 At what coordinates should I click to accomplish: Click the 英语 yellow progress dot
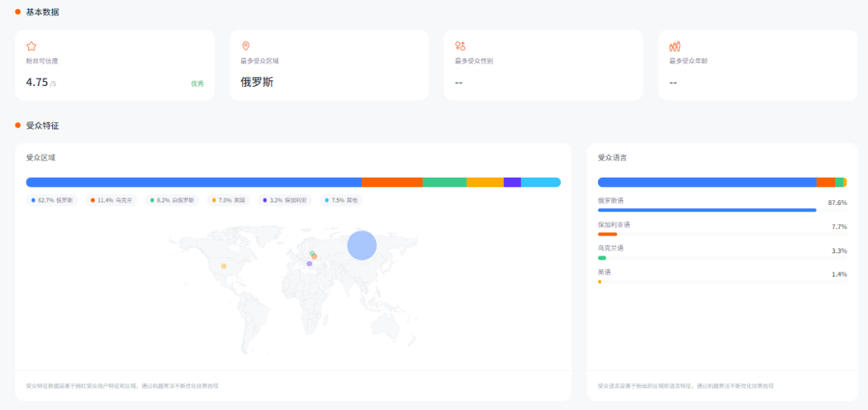(600, 282)
